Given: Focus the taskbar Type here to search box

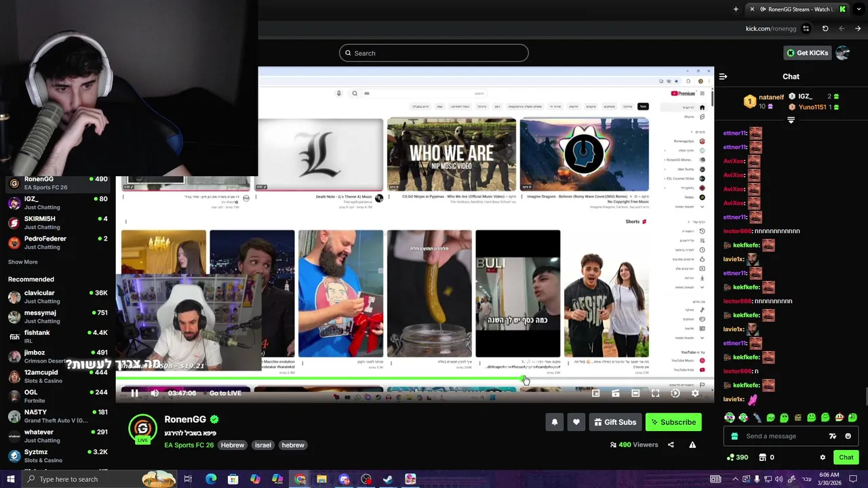Looking at the screenshot, I should pos(99,479).
